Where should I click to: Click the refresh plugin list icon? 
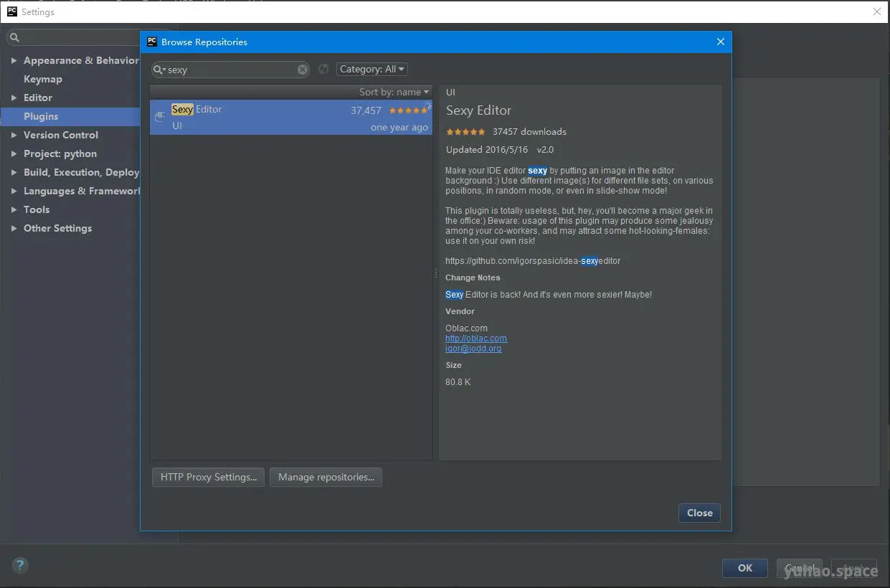(323, 69)
